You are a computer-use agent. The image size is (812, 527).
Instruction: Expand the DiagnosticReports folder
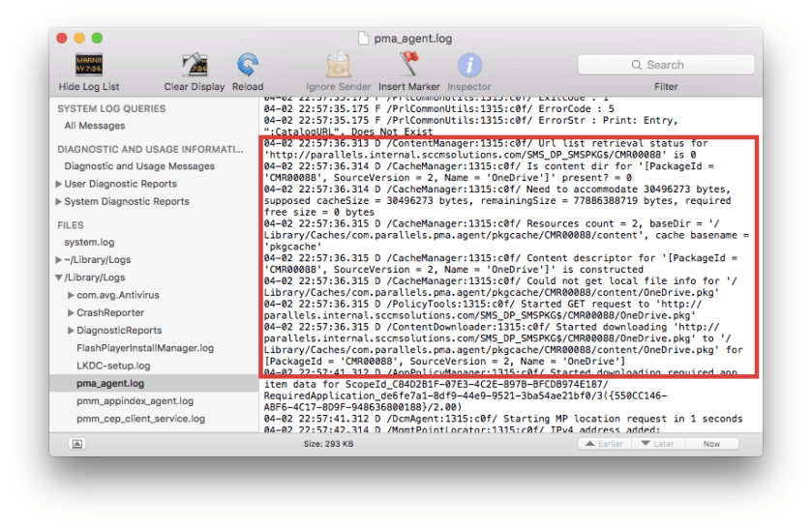(x=71, y=330)
